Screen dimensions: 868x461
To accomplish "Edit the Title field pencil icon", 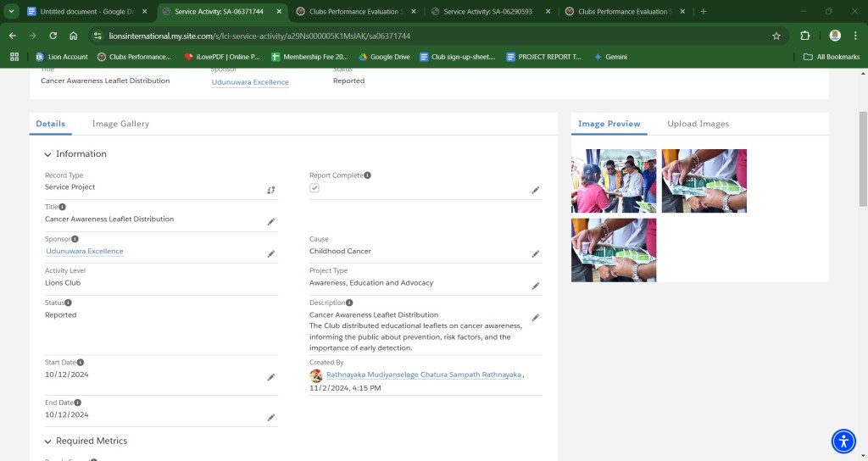I will click(270, 222).
